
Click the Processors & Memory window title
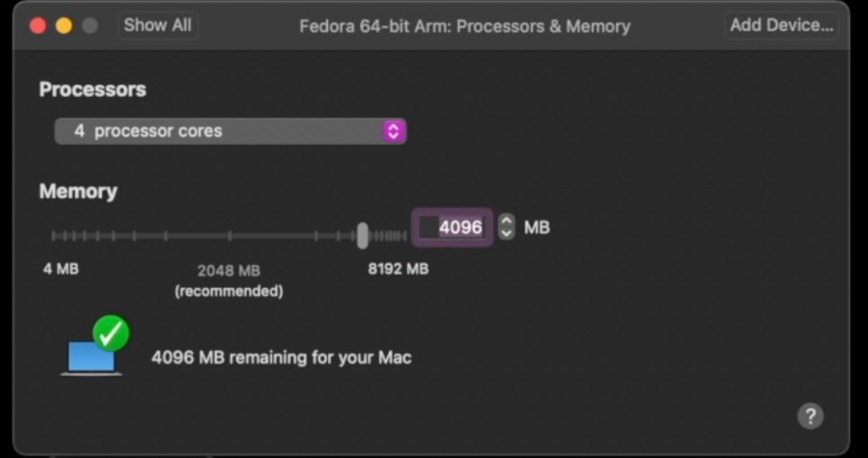pyautogui.click(x=465, y=26)
